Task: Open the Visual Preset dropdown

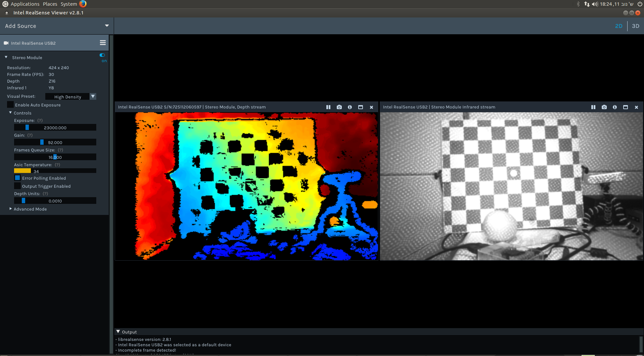Action: pos(93,96)
